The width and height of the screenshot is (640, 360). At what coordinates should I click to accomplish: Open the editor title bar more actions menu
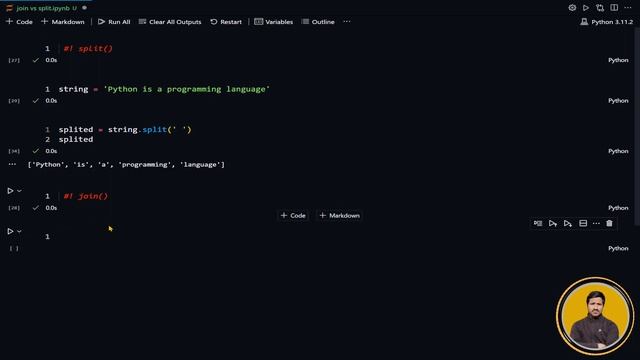628,8
